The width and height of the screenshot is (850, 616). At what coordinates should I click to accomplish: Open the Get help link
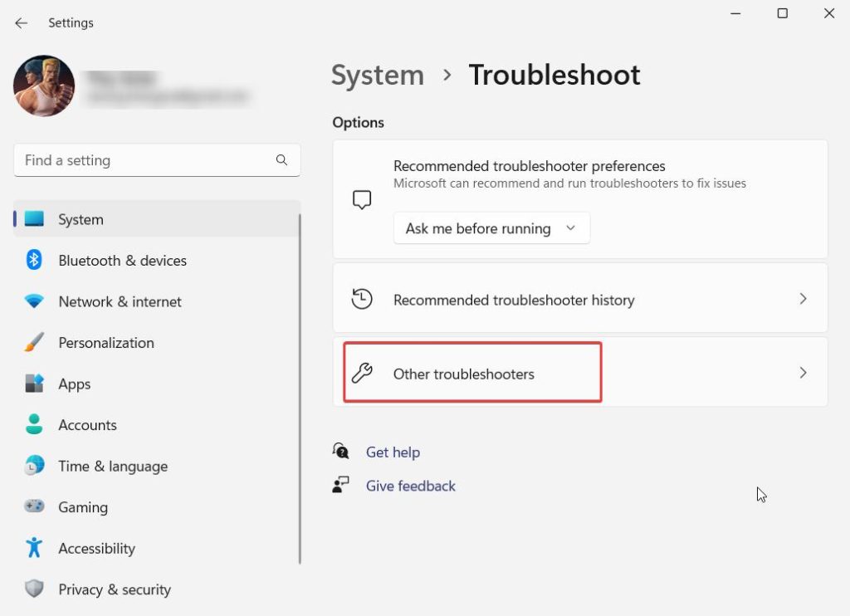[x=393, y=452]
